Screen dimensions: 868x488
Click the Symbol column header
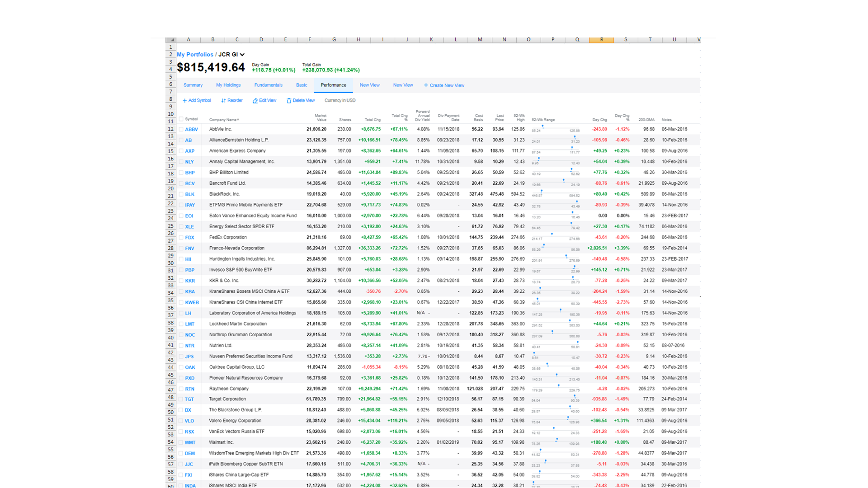[x=191, y=119]
